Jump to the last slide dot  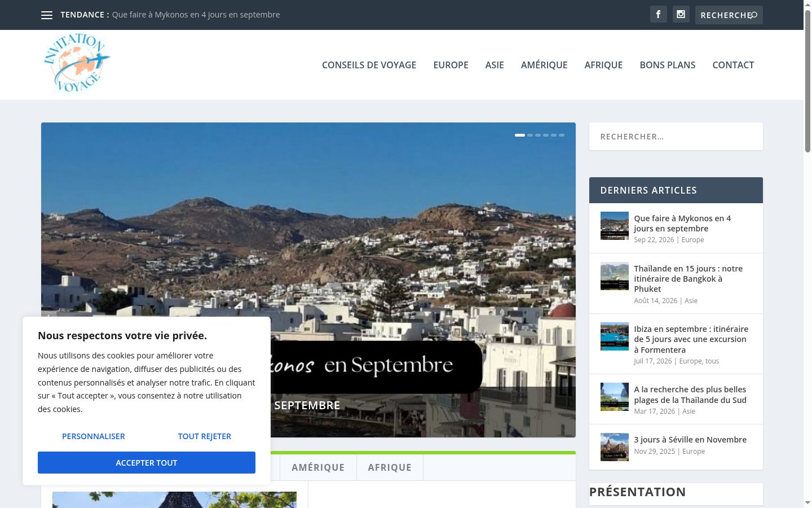tap(562, 135)
